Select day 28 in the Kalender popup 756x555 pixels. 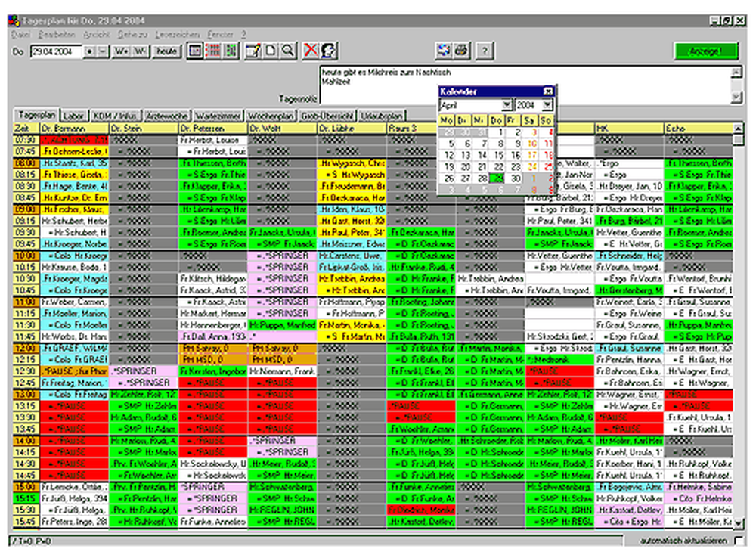pos(483,178)
